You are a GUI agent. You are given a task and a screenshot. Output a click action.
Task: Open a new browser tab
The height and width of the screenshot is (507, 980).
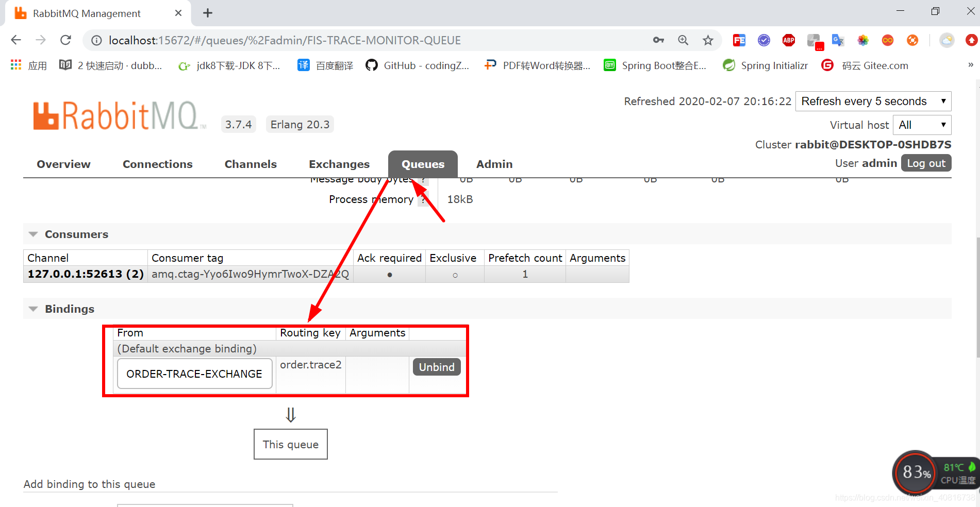click(x=208, y=13)
